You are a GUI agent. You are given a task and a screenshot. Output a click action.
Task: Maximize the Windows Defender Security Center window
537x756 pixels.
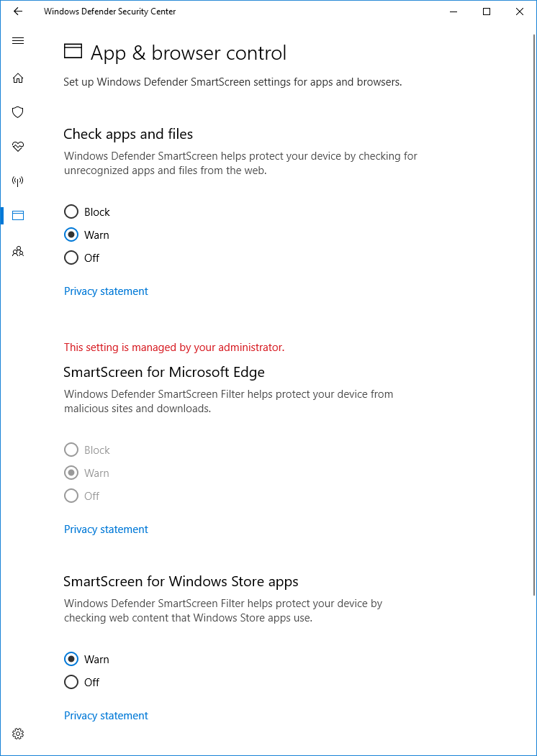[x=487, y=12]
